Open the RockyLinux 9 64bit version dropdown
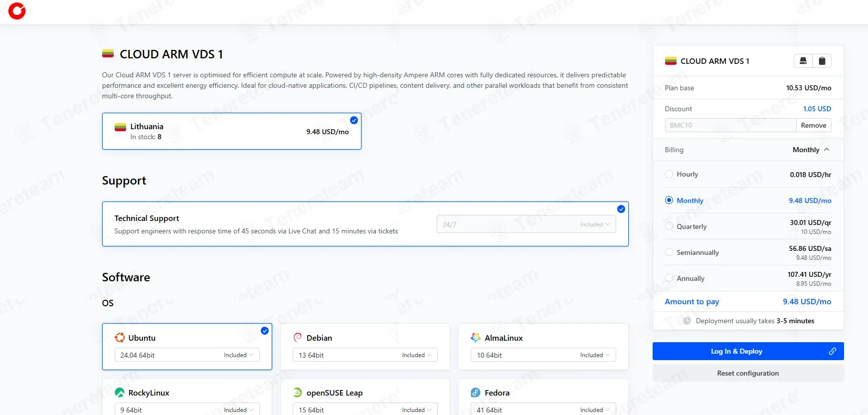The image size is (868, 415). 187,409
